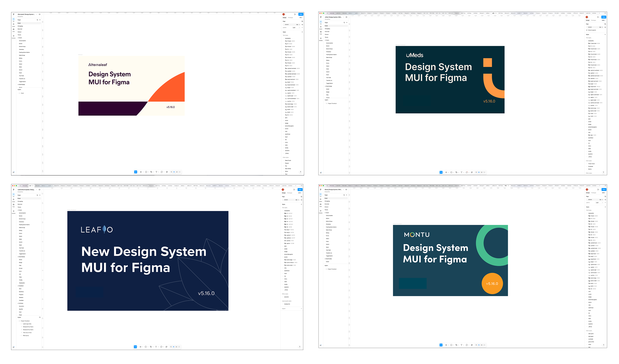Open file name dropdown in Alternaleaf window header

pos(37,14)
